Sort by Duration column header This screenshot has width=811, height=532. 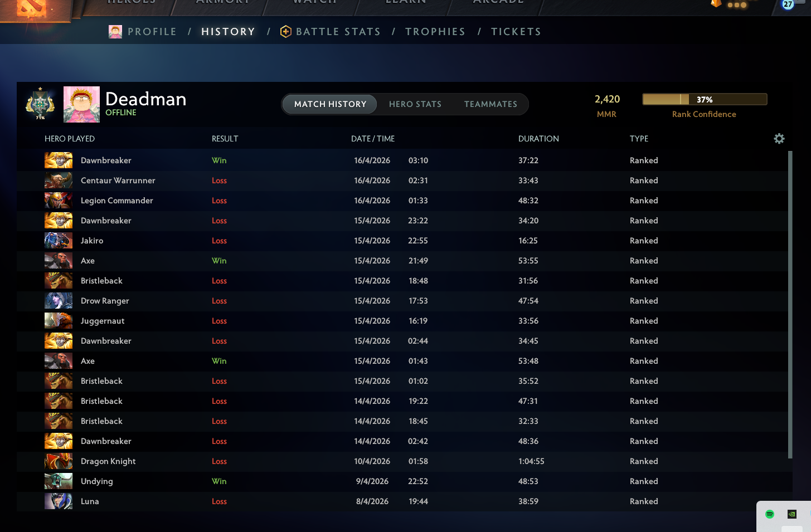[538, 139]
